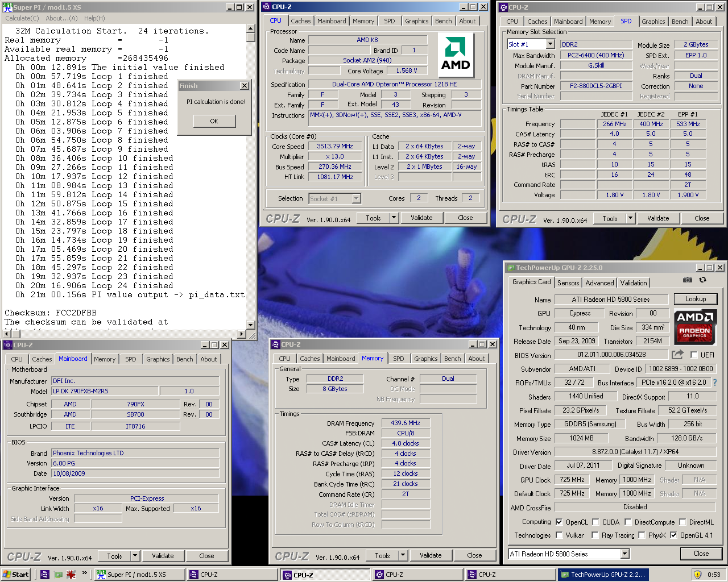Click the GPU-Z title bar icon
The width and height of the screenshot is (728, 582).
click(511, 268)
